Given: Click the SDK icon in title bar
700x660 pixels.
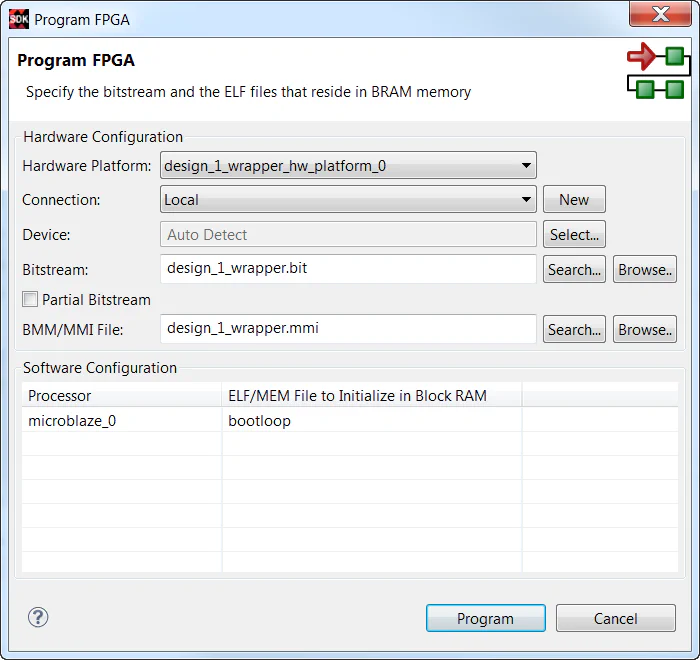Looking at the screenshot, I should (x=19, y=19).
